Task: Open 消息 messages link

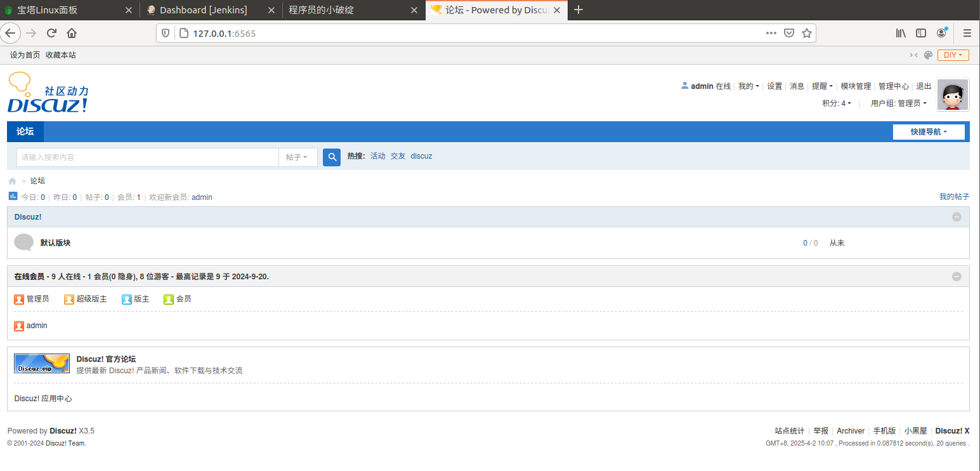Action: click(x=797, y=86)
